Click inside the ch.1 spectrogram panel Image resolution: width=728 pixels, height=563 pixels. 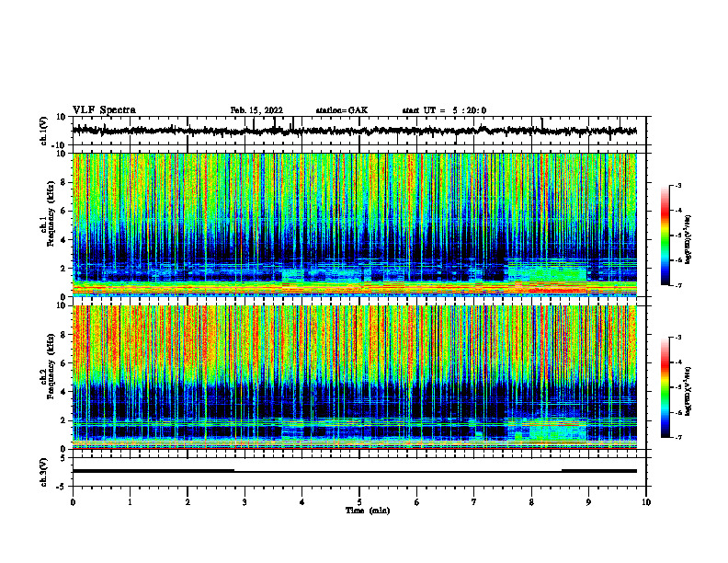click(x=354, y=224)
